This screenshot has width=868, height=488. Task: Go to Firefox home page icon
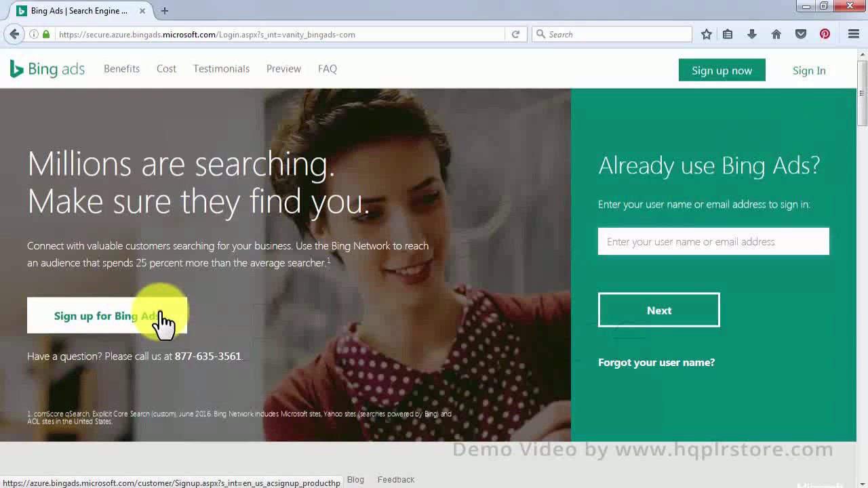[x=776, y=35]
